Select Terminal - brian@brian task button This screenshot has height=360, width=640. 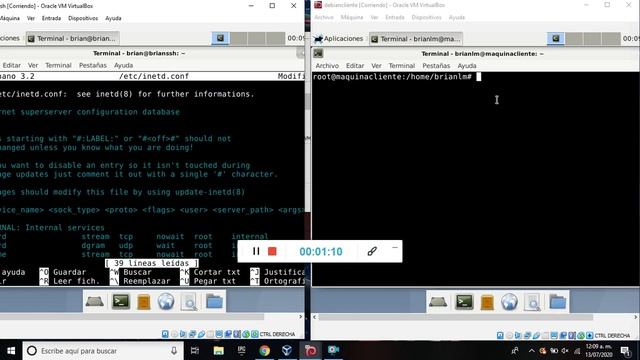click(x=72, y=38)
